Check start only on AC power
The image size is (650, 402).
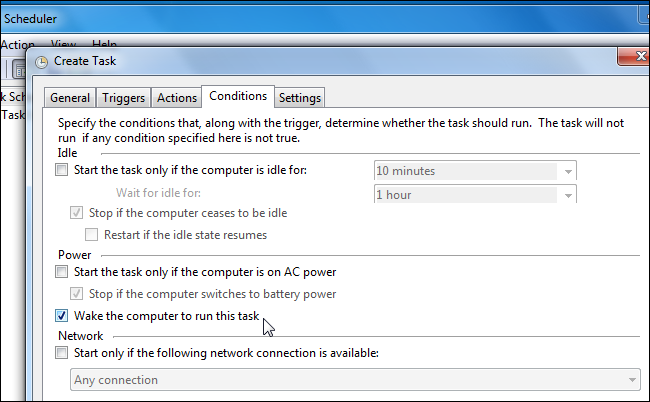point(62,272)
